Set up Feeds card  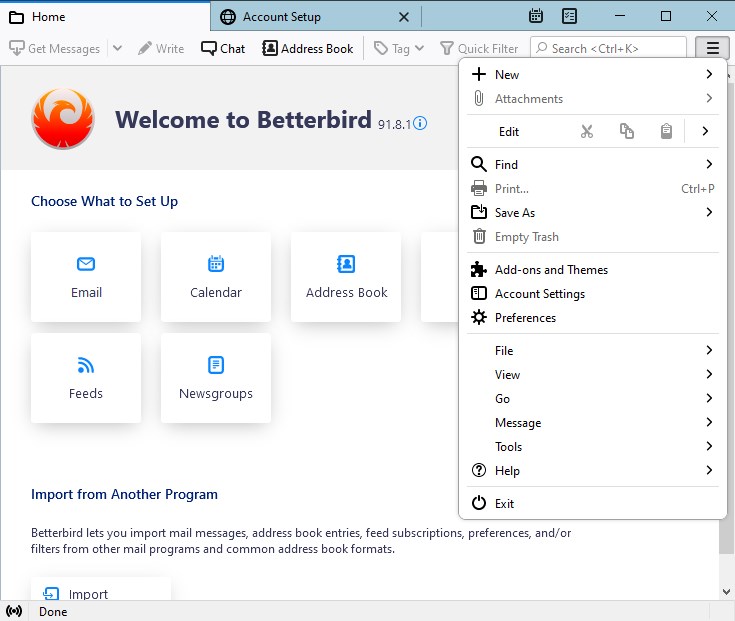[86, 378]
